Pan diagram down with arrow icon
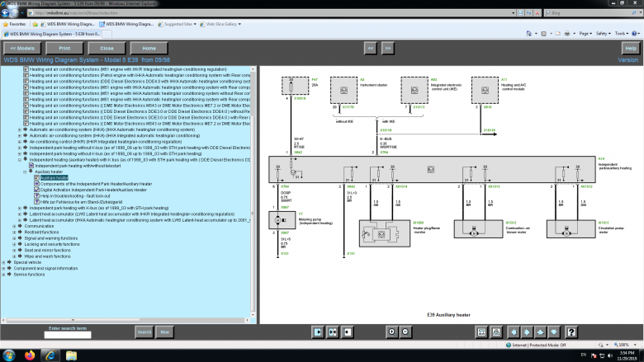 tap(554, 332)
